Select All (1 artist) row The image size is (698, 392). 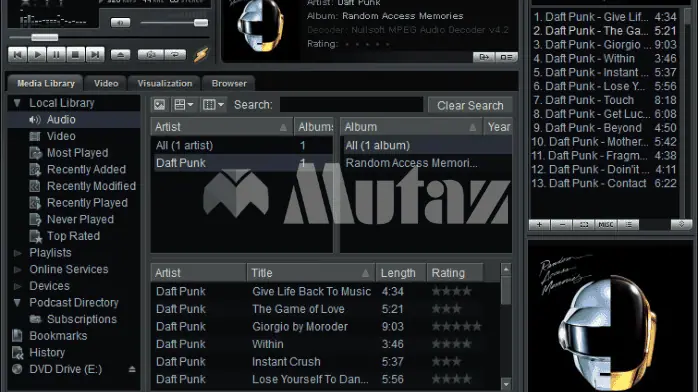pos(242,145)
